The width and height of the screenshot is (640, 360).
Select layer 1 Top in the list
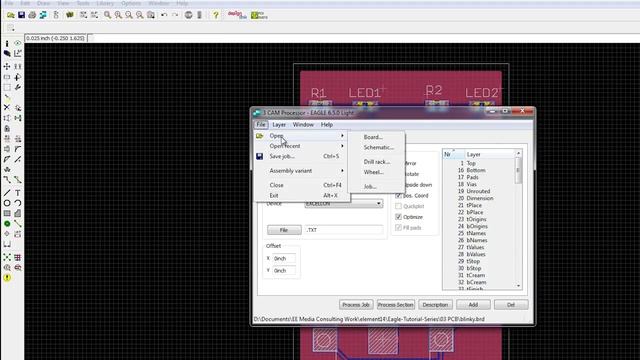point(479,163)
